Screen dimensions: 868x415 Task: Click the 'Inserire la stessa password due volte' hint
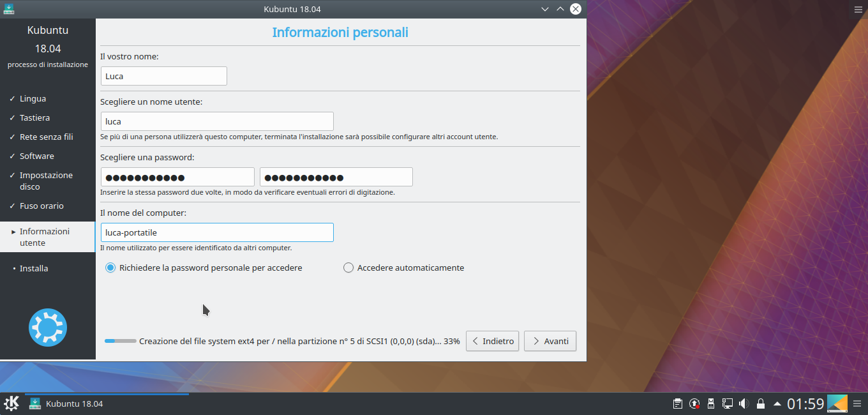248,192
